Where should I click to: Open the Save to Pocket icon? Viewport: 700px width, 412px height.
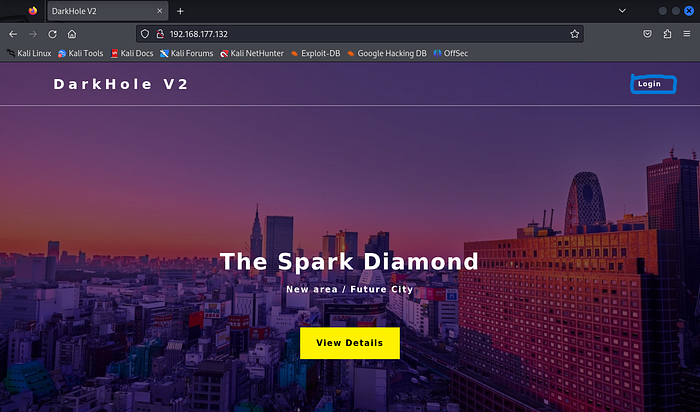647,33
